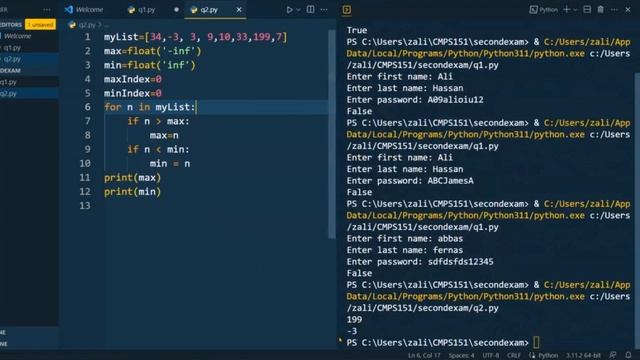Click feedback icon in status bar
The image size is (640, 360).
(613, 356)
